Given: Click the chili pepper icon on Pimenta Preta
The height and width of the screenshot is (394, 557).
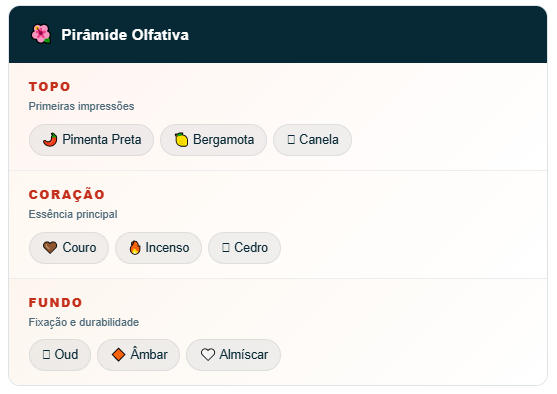Looking at the screenshot, I should click(x=50, y=140).
